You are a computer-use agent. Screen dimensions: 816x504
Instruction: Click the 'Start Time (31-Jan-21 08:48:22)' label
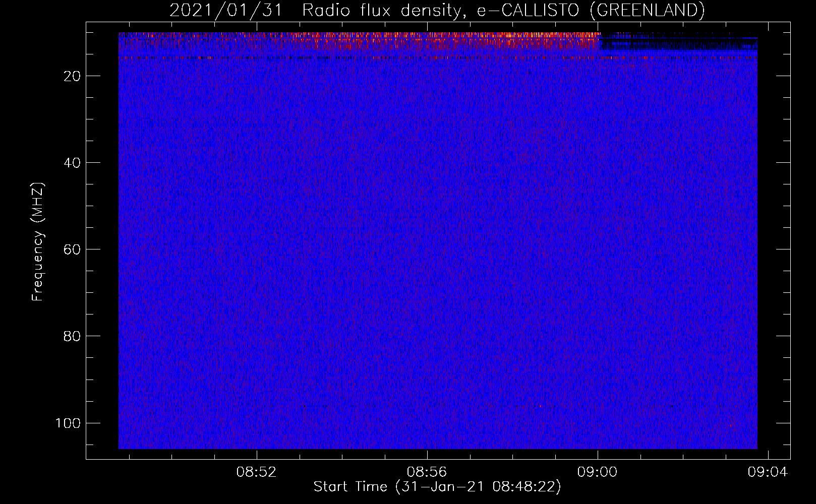pyautogui.click(x=437, y=487)
